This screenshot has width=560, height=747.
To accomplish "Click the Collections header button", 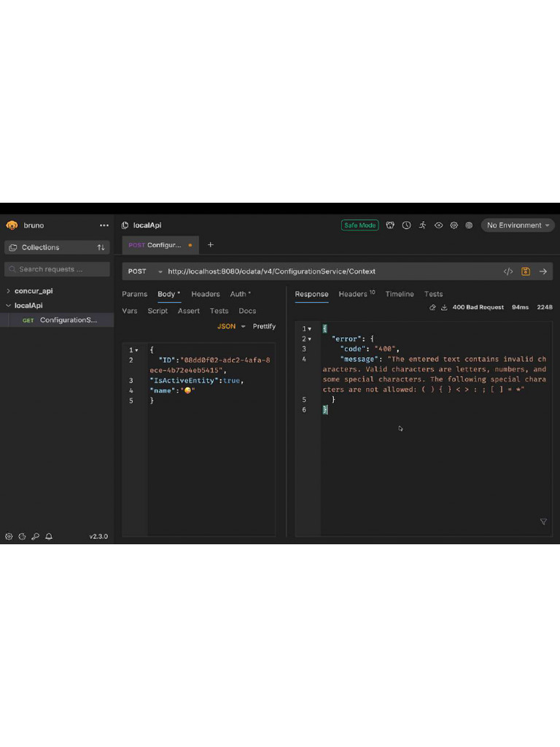I will [57, 247].
